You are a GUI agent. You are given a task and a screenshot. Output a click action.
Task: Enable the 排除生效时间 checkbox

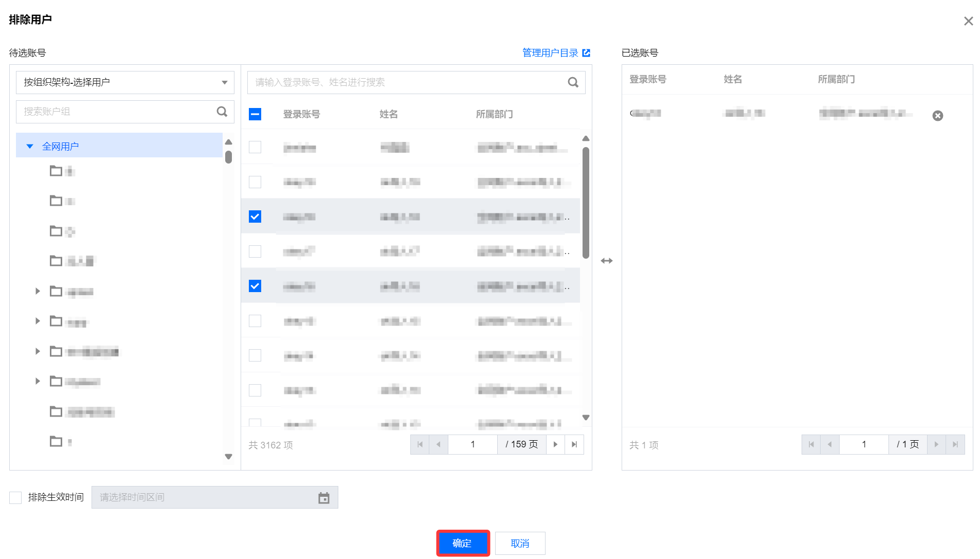[15, 497]
